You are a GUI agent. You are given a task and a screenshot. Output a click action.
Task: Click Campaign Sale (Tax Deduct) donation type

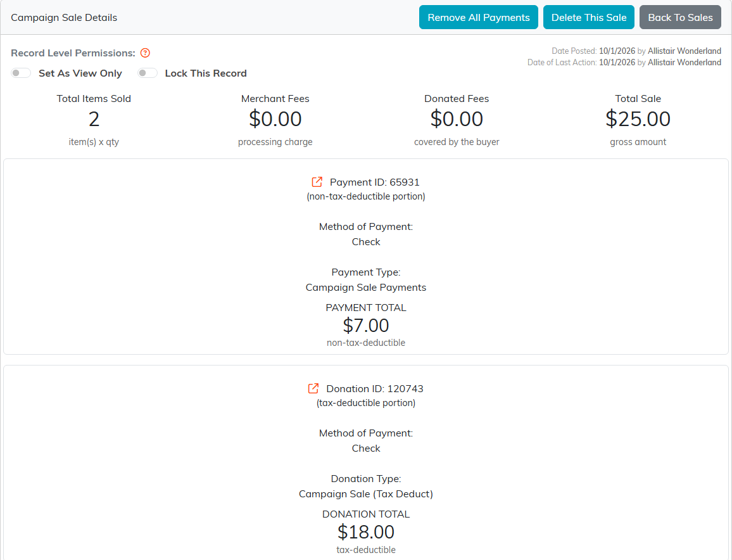(366, 493)
